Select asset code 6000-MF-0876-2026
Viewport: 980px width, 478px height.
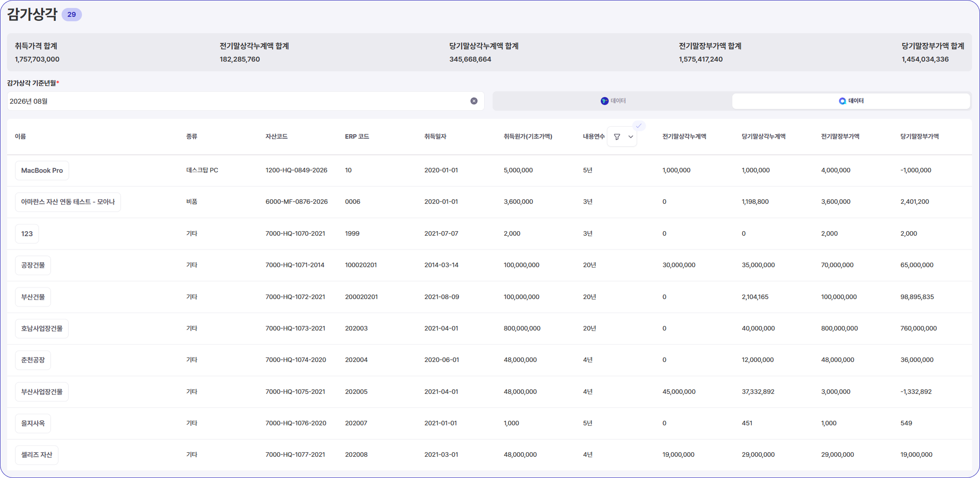tap(296, 202)
